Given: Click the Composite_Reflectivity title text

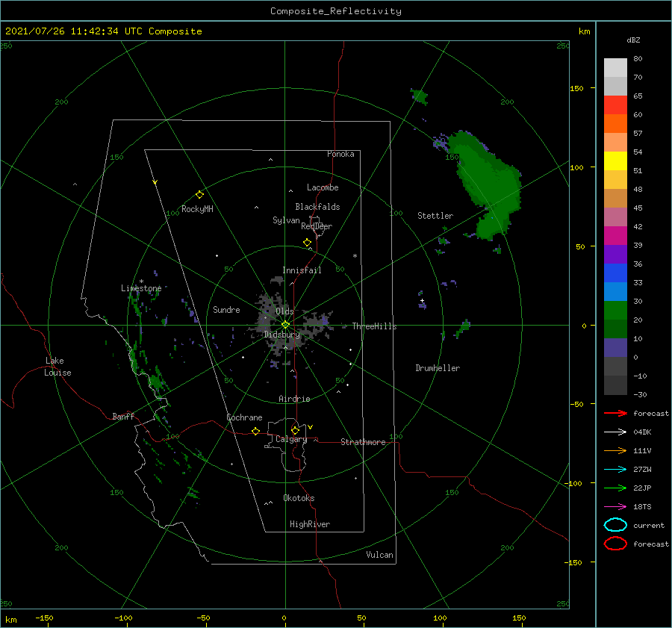Looking at the screenshot, I should (x=336, y=11).
